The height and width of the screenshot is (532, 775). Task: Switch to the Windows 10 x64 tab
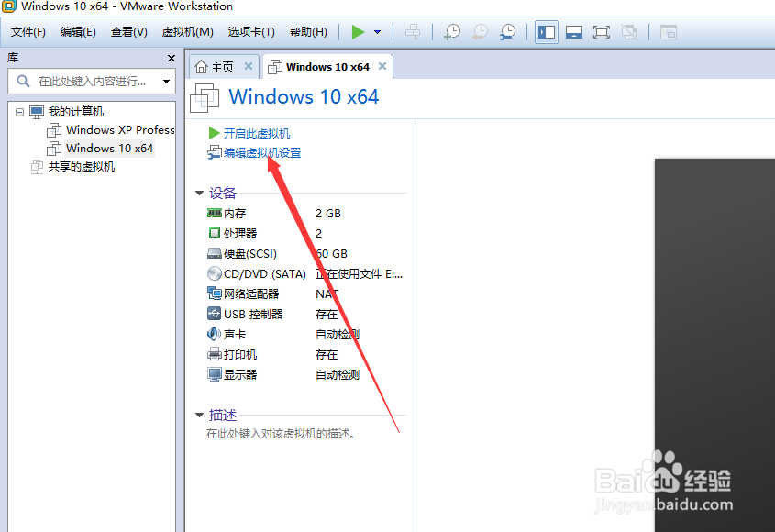click(x=327, y=67)
